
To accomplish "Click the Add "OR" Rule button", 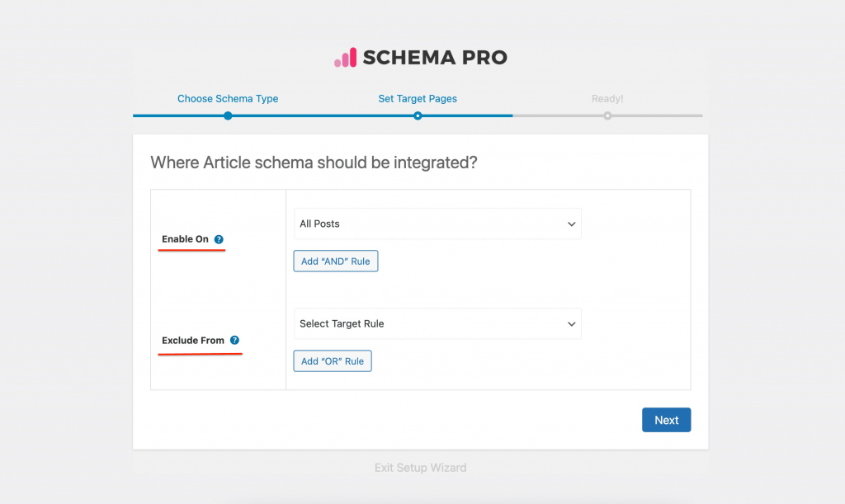I will [x=332, y=360].
